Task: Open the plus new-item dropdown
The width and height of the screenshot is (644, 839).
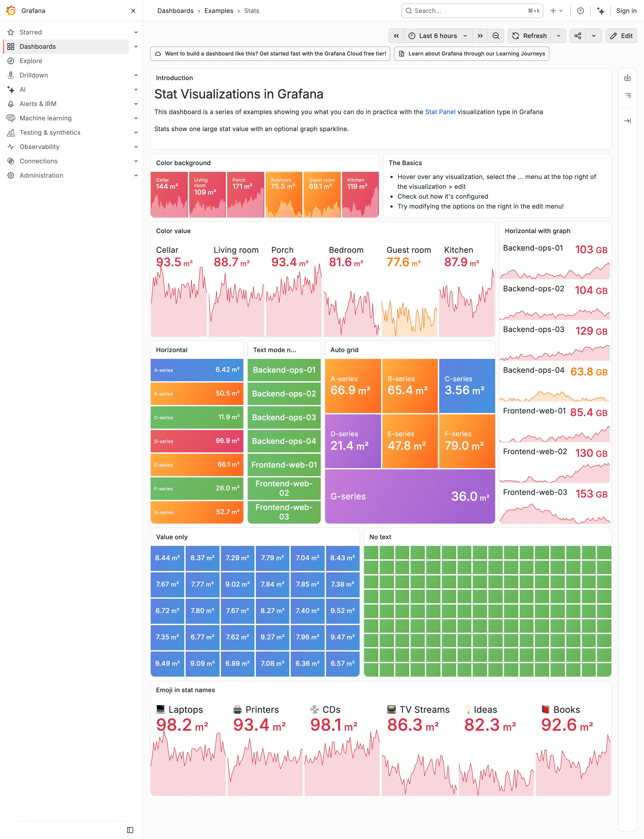Action: click(x=557, y=11)
